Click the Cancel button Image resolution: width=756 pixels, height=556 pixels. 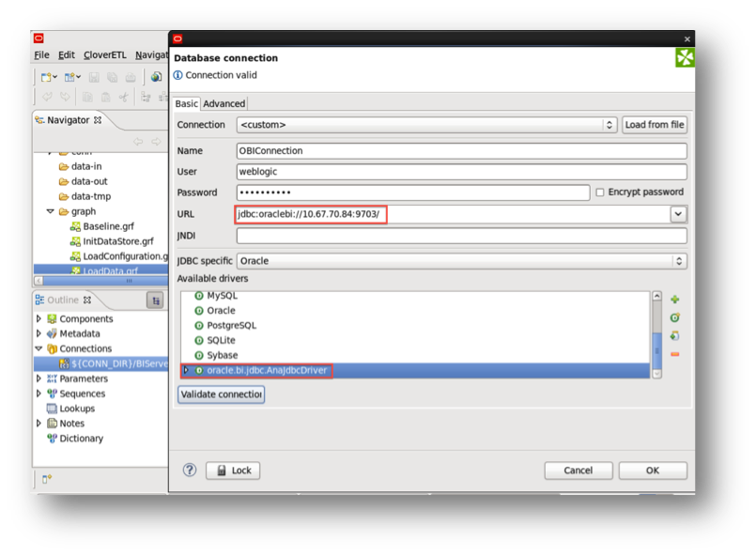(x=579, y=471)
